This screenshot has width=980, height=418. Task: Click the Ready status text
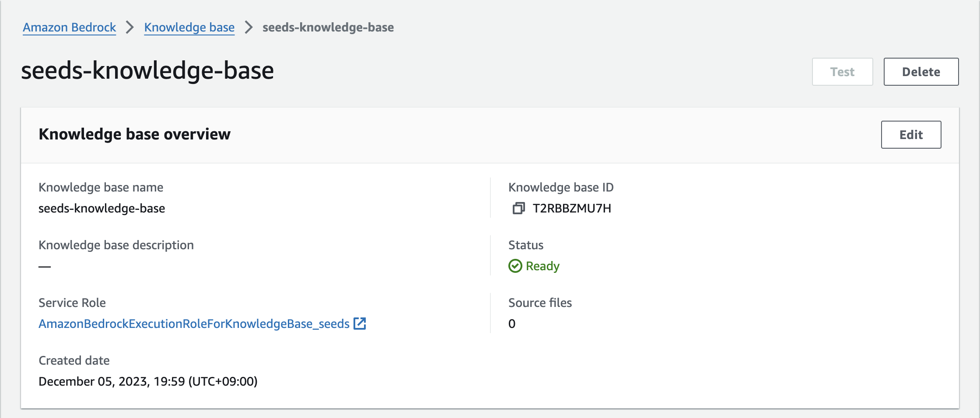coord(542,266)
